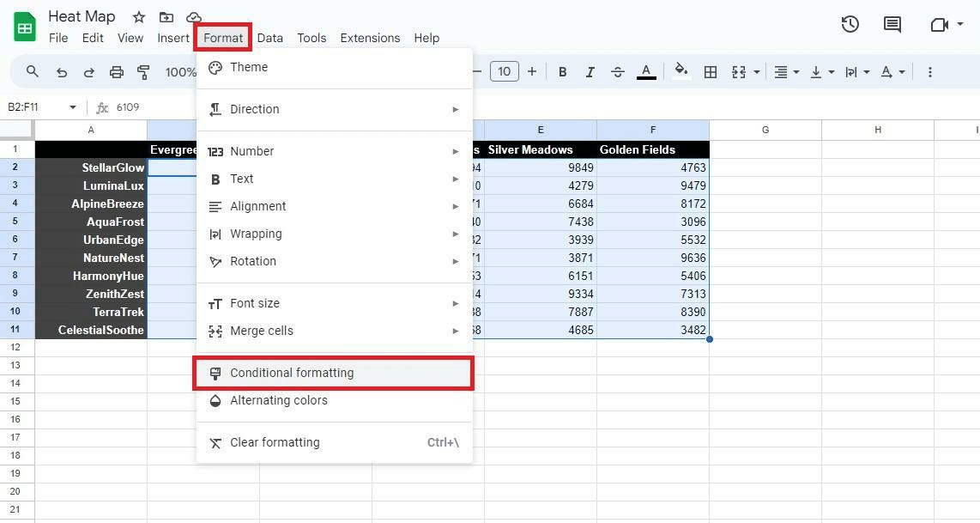Expand the Direction submenu
The width and height of the screenshot is (980, 523).
[x=335, y=109]
